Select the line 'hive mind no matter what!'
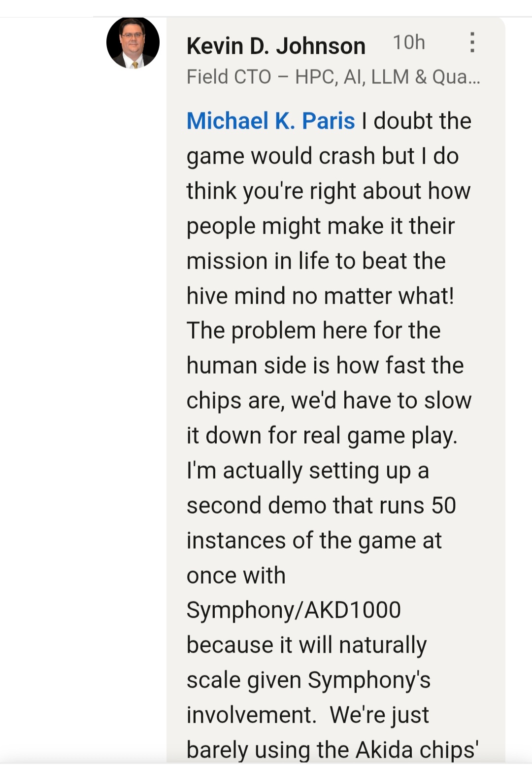Viewport: 532px width, 769px height. 320,296
